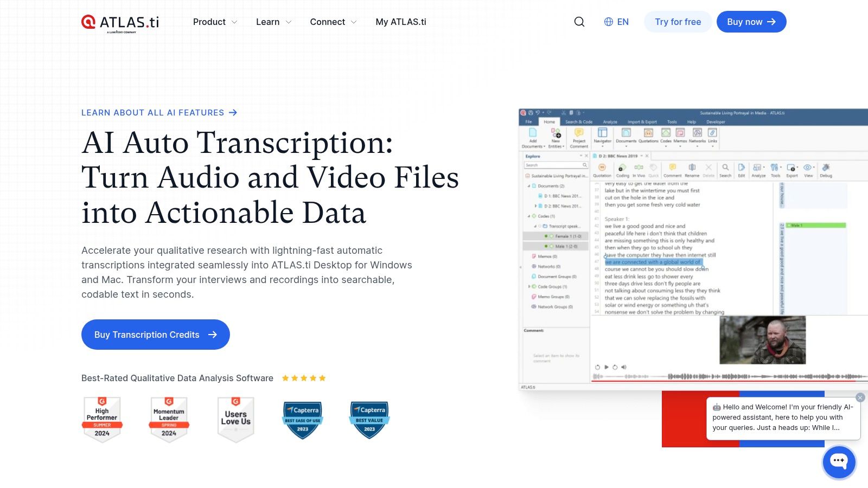Image resolution: width=868 pixels, height=488 pixels.
Task: Open the Export dropdown in document toolbar
Action: pos(792,170)
